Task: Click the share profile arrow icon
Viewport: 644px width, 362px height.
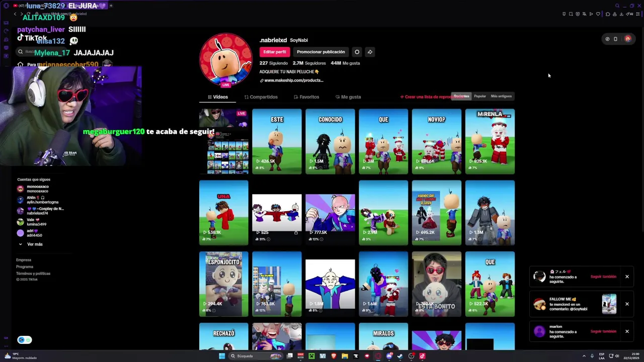Action: pos(370,52)
